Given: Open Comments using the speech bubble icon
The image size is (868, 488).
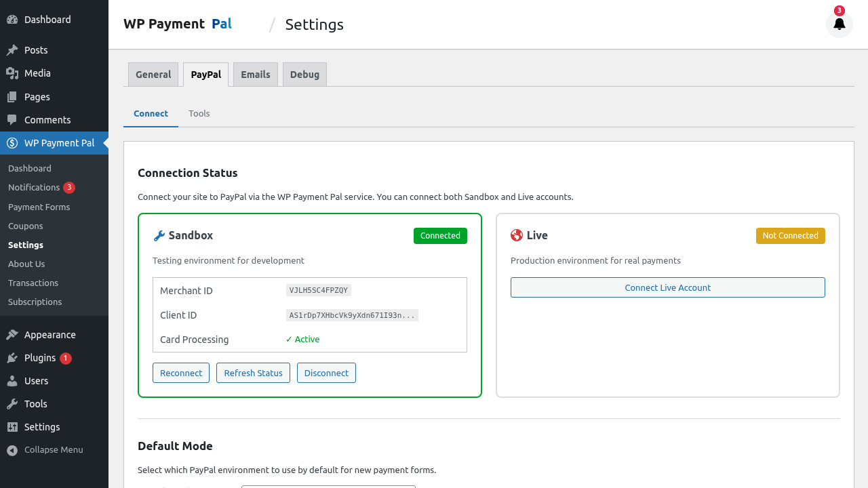Looking at the screenshot, I should 12,119.
